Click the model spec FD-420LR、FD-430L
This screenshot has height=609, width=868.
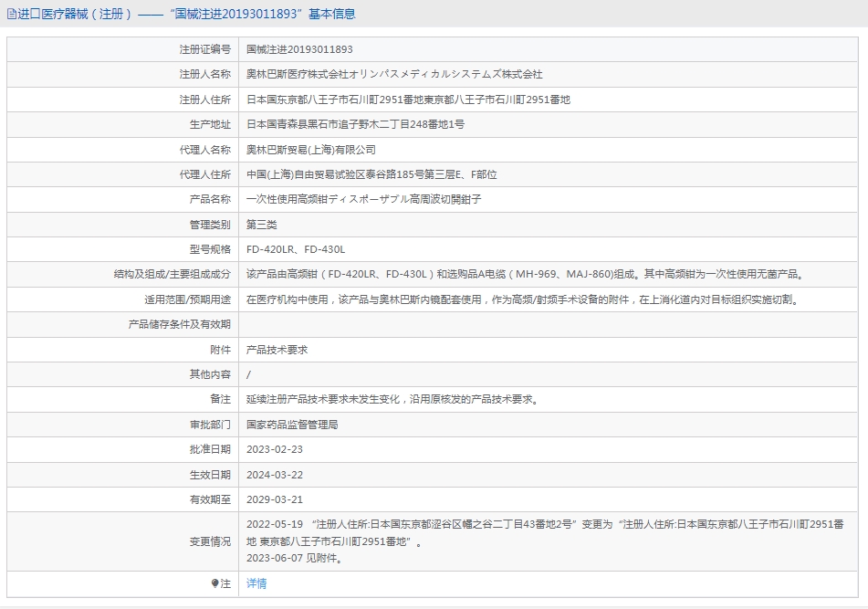coord(296,249)
